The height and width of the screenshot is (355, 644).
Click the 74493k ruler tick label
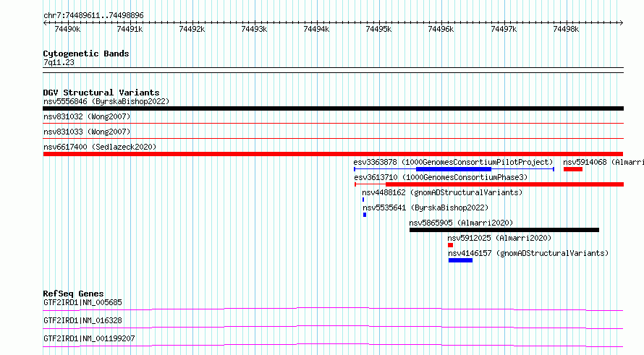click(254, 29)
